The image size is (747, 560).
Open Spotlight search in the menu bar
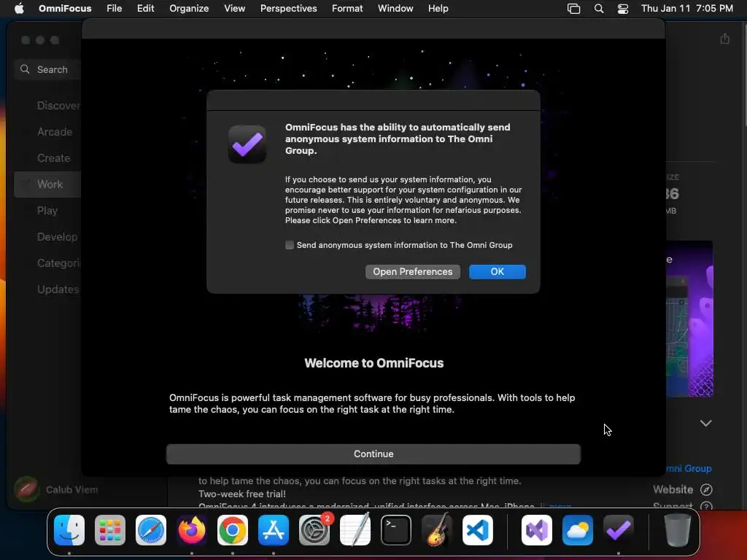[599, 9]
